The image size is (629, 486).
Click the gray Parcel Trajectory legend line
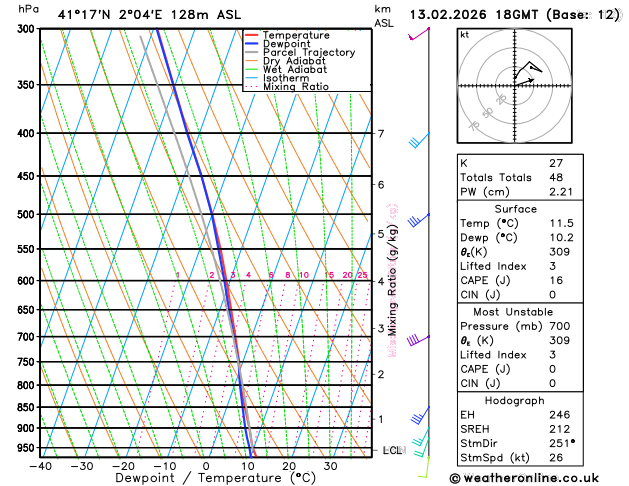[x=252, y=53]
